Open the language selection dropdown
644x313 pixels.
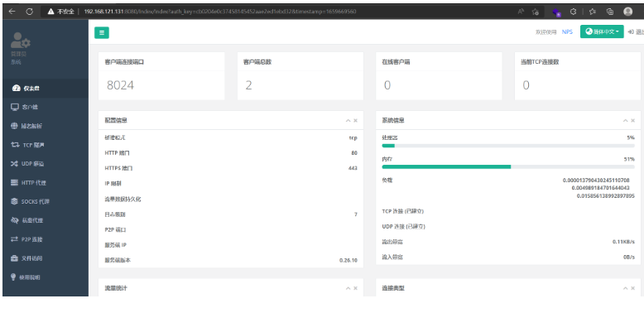(x=602, y=31)
